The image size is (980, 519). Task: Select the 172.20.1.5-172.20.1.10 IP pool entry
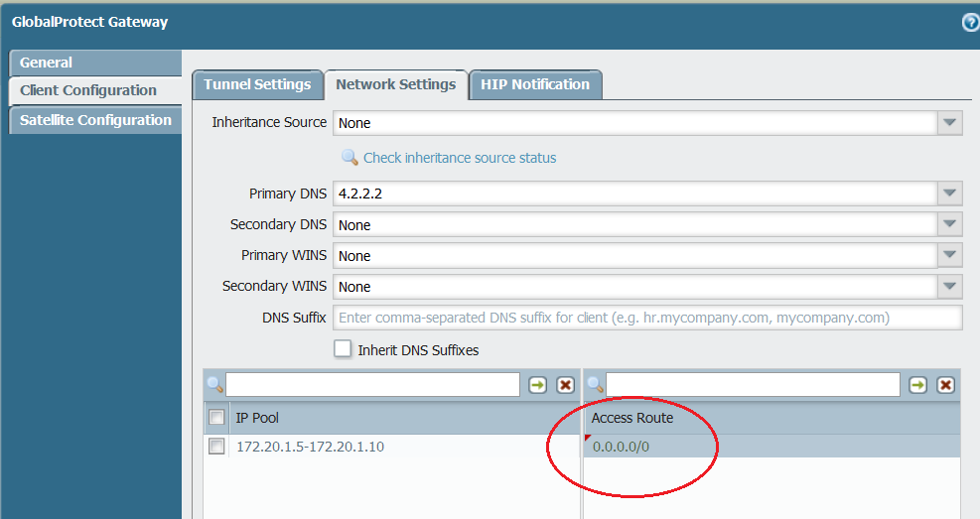[x=310, y=447]
